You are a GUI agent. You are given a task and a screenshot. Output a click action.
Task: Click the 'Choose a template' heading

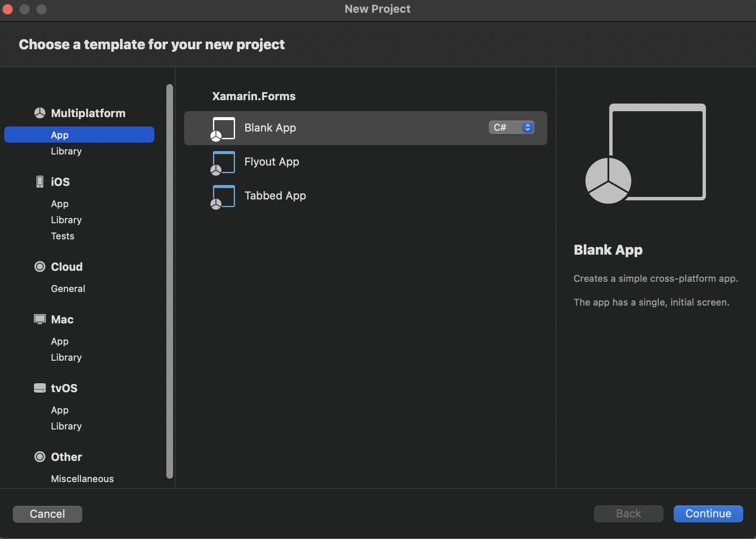151,45
